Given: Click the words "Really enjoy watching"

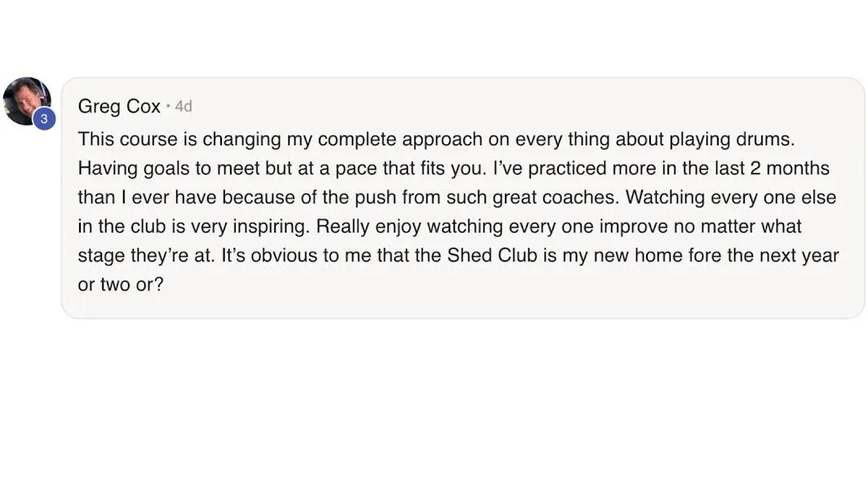Looking at the screenshot, I should (410, 227).
